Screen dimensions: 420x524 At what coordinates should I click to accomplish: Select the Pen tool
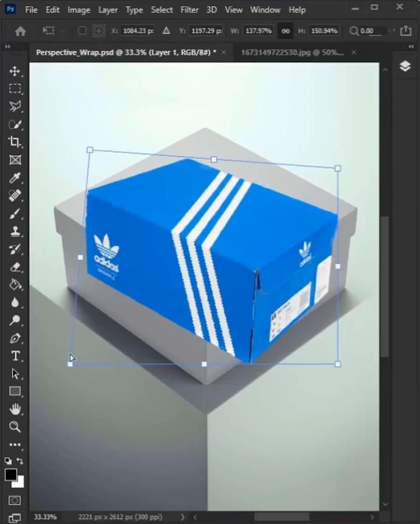15,338
